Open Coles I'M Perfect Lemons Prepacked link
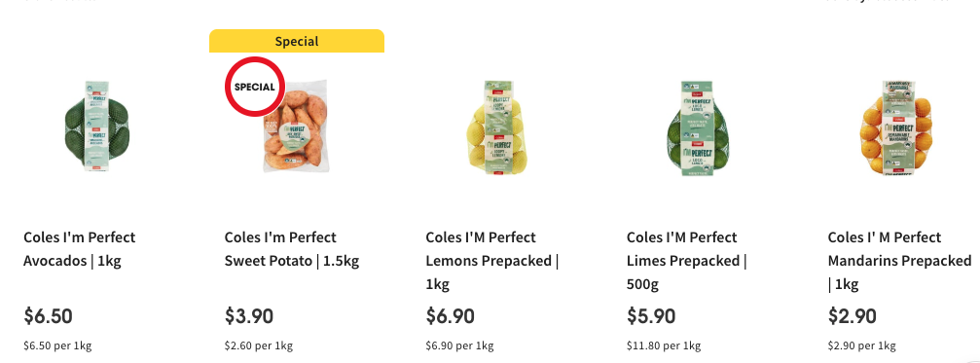Image resolution: width=980 pixels, height=363 pixels. [492, 261]
